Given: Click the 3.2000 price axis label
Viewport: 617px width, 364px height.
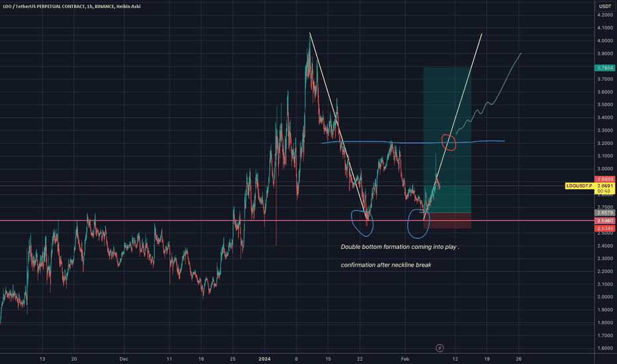Looking at the screenshot, I should coord(605,143).
